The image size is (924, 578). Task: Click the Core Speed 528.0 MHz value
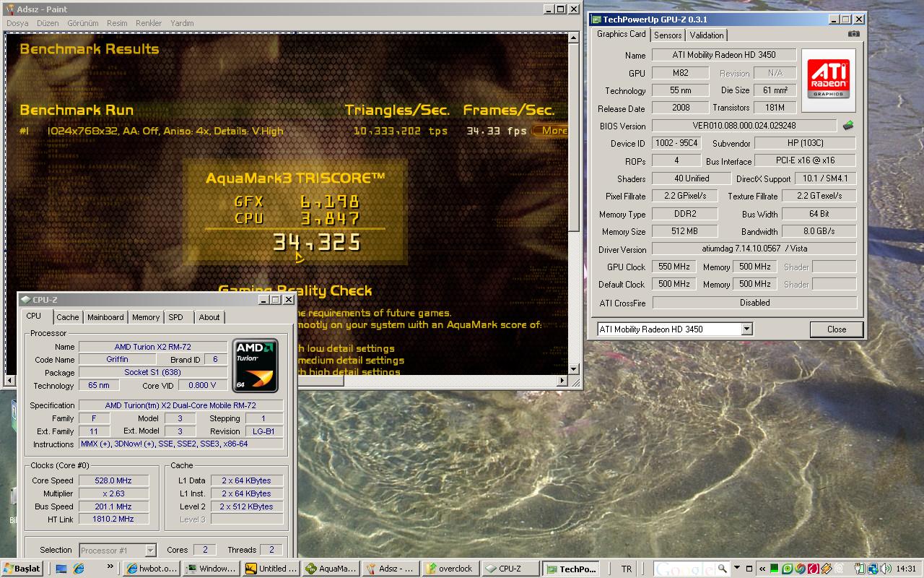[113, 480]
